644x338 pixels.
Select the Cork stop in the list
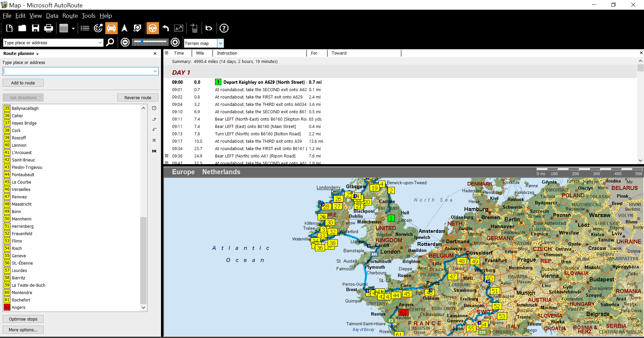(16, 130)
